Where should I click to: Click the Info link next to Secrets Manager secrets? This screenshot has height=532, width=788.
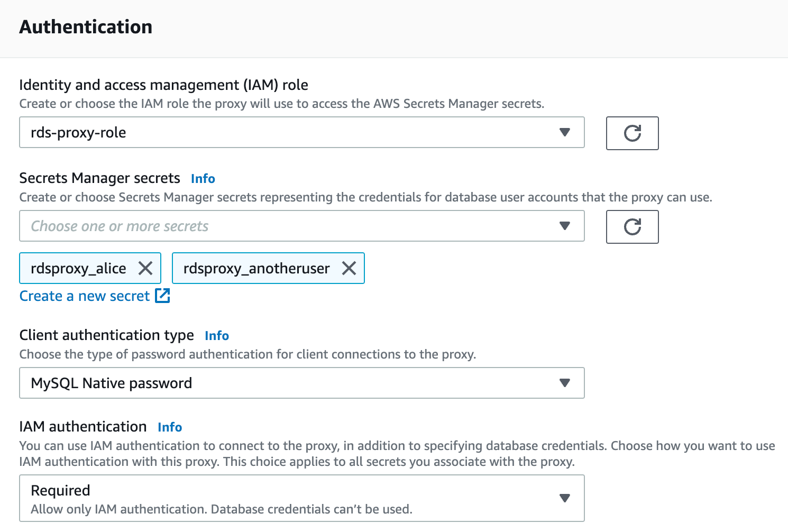coord(203,179)
